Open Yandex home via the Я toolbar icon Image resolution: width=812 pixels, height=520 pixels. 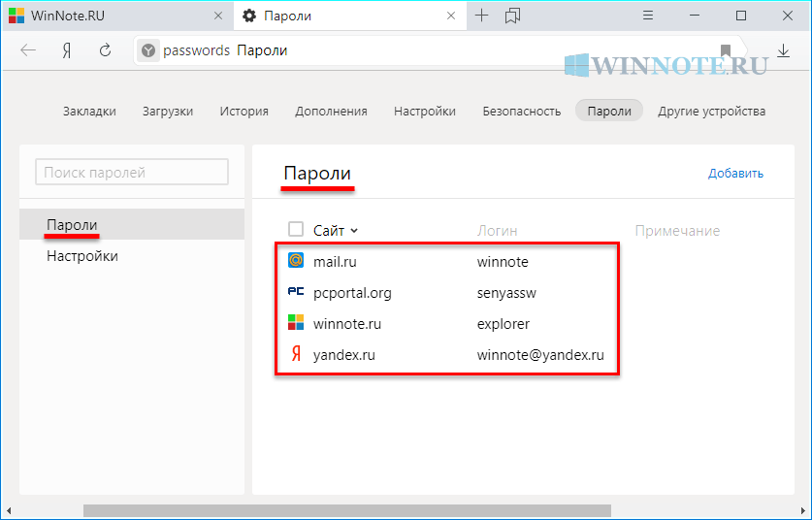pyautogui.click(x=67, y=50)
